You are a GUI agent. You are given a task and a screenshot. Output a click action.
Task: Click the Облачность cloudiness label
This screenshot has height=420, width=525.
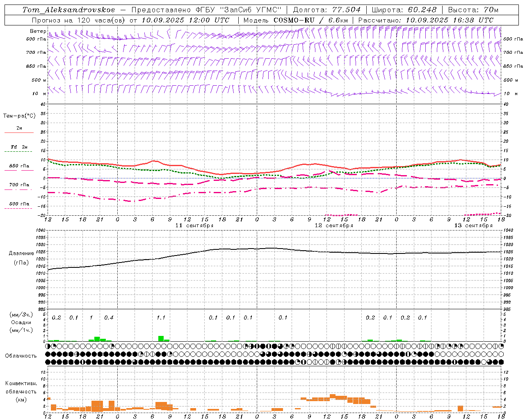21,356
